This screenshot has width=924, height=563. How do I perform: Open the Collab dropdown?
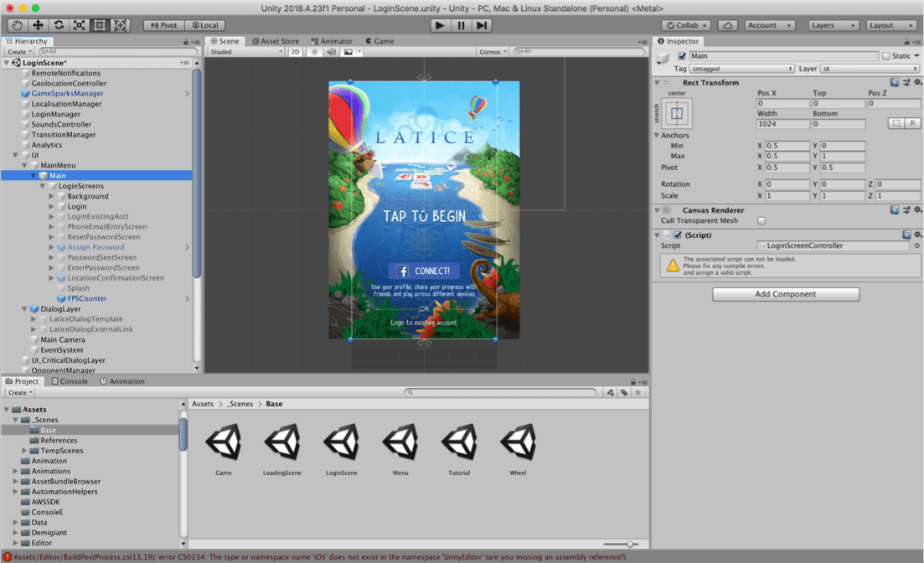[687, 25]
